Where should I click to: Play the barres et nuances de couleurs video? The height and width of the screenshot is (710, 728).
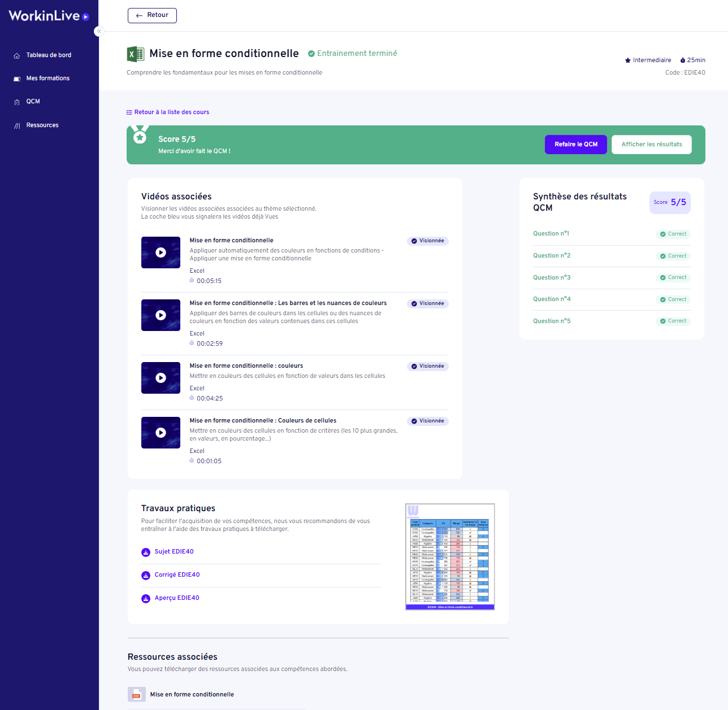(161, 315)
